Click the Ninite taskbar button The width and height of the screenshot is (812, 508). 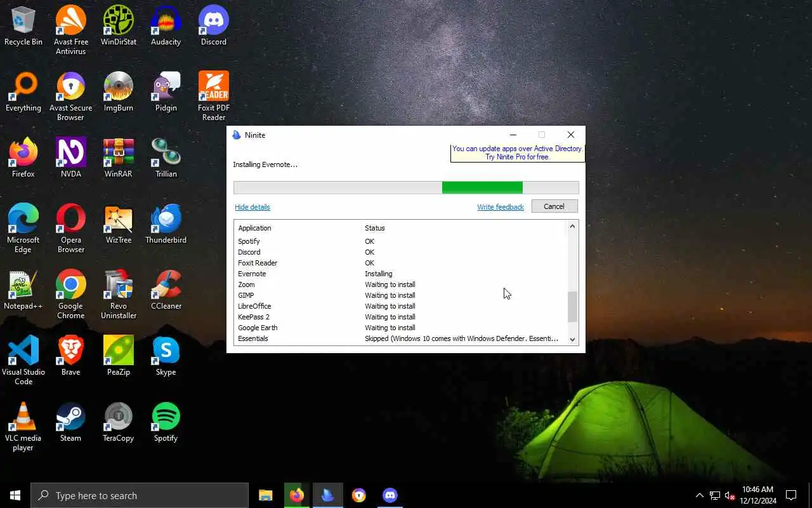(327, 495)
